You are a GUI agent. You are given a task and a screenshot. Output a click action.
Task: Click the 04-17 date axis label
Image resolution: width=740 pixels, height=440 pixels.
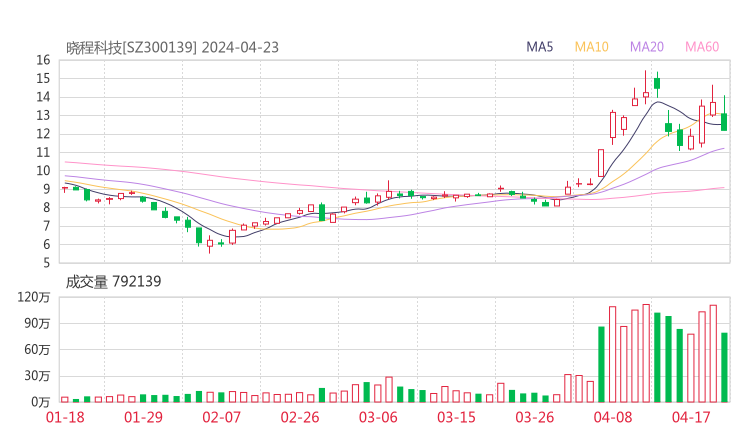[x=691, y=417]
